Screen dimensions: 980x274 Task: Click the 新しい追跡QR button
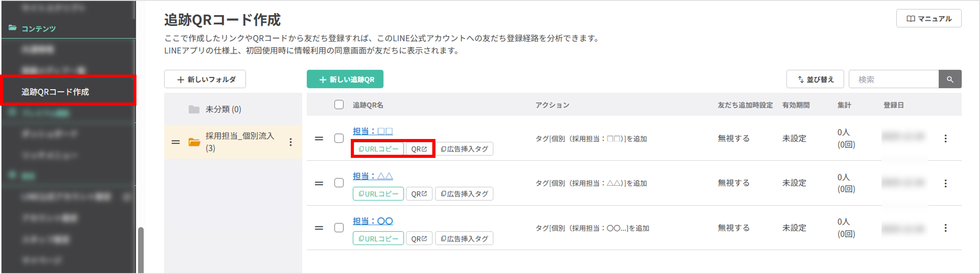pyautogui.click(x=345, y=79)
